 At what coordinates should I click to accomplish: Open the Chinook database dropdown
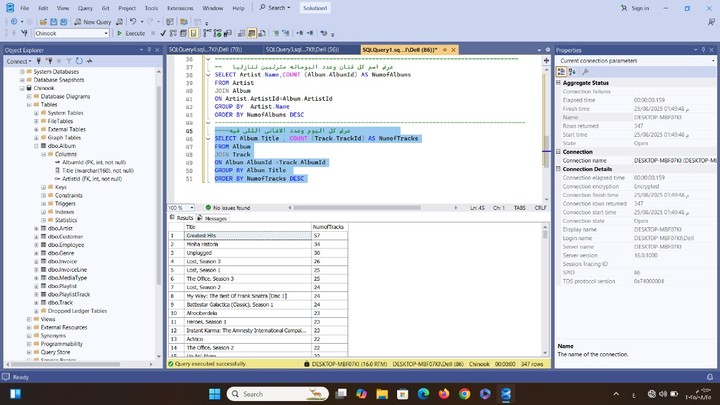[106, 33]
